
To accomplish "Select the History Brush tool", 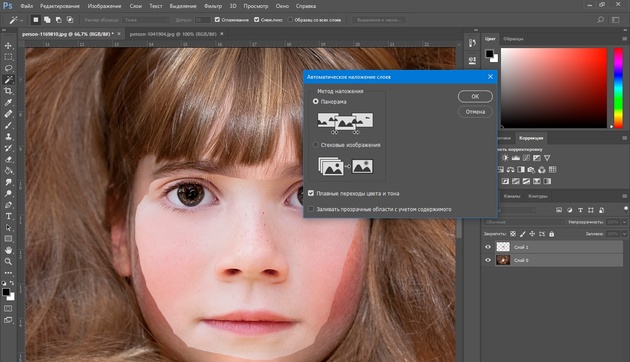I will (x=8, y=148).
